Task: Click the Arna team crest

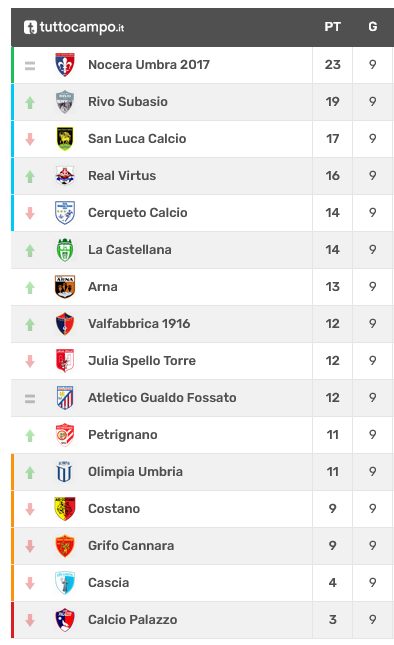Action: pyautogui.click(x=65, y=287)
